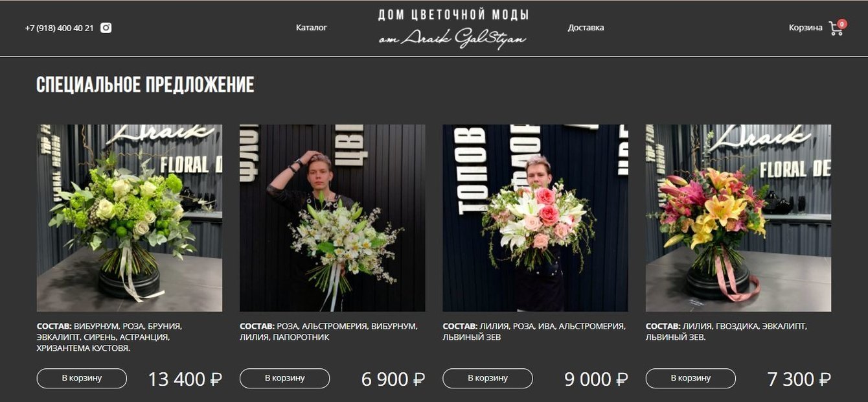
Task: Click the composition text listing роза, альстромерия, вибурнум
Action: 328,332
